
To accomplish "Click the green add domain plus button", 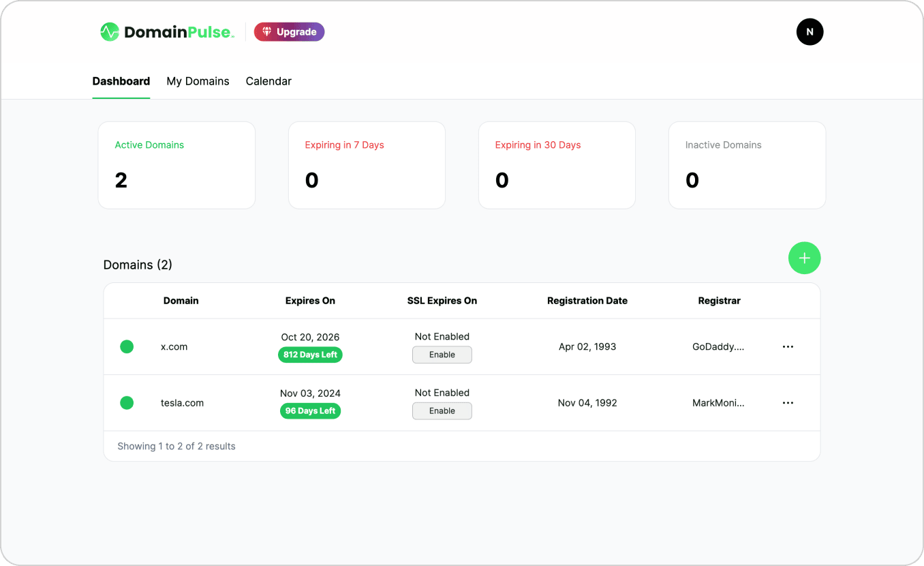I will point(804,258).
